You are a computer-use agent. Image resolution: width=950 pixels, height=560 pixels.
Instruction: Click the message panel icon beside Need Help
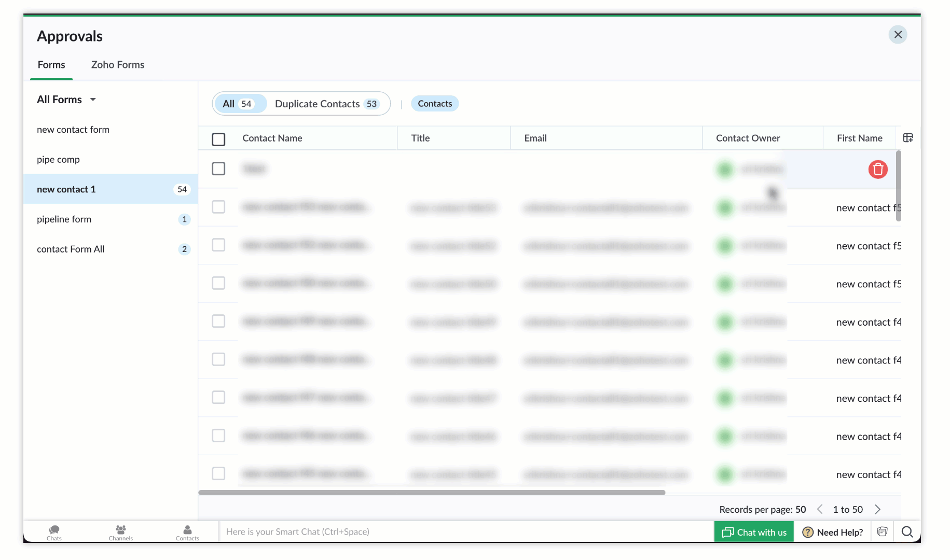click(882, 532)
